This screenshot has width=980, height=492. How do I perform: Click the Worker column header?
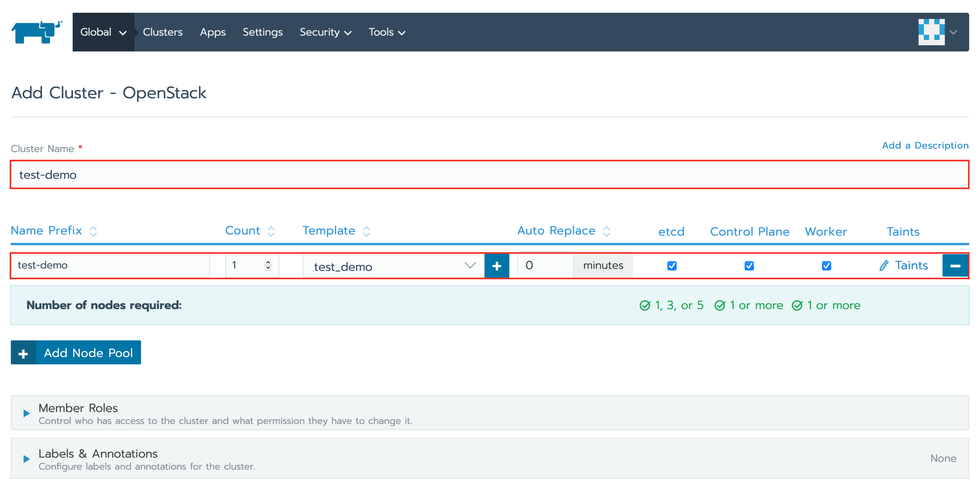[x=826, y=232]
